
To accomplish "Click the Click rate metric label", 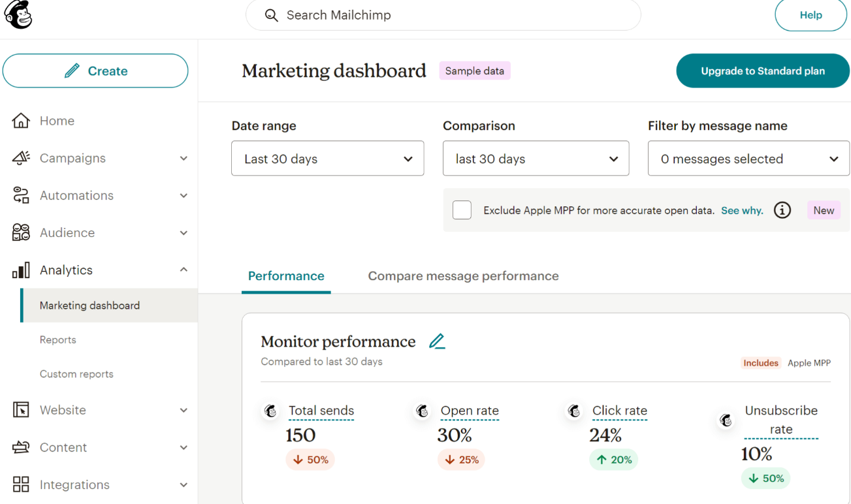I will 620,411.
